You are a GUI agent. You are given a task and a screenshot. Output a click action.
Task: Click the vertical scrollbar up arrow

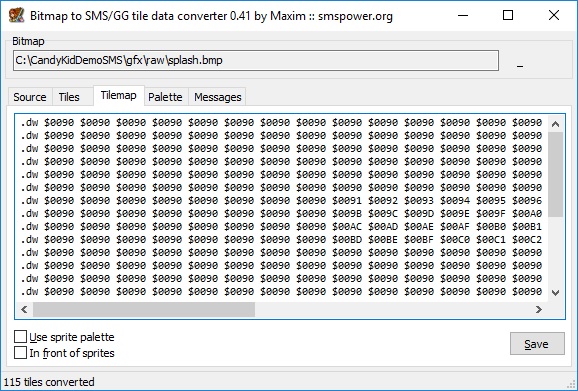pos(556,124)
